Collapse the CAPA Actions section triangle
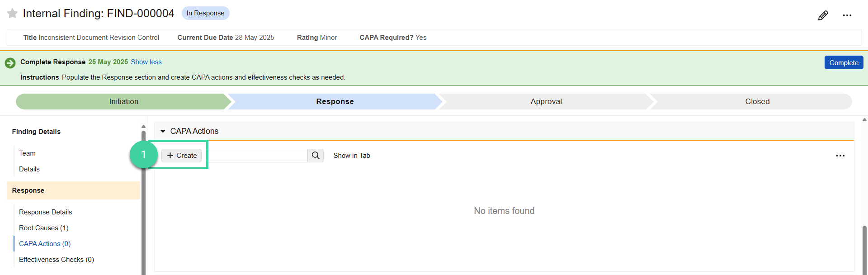The image size is (868, 275). tap(163, 131)
